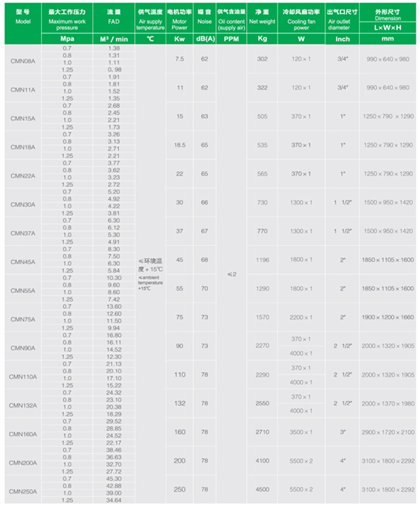The image size is (420, 507).
Task: Click the CMN250A model row label
Action: tap(23, 492)
